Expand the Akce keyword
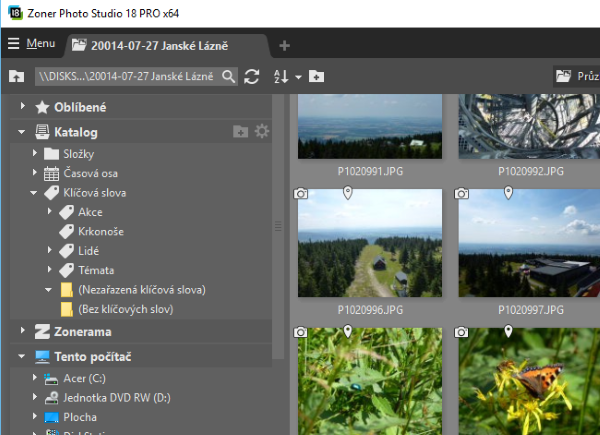The image size is (600, 435). coord(50,211)
